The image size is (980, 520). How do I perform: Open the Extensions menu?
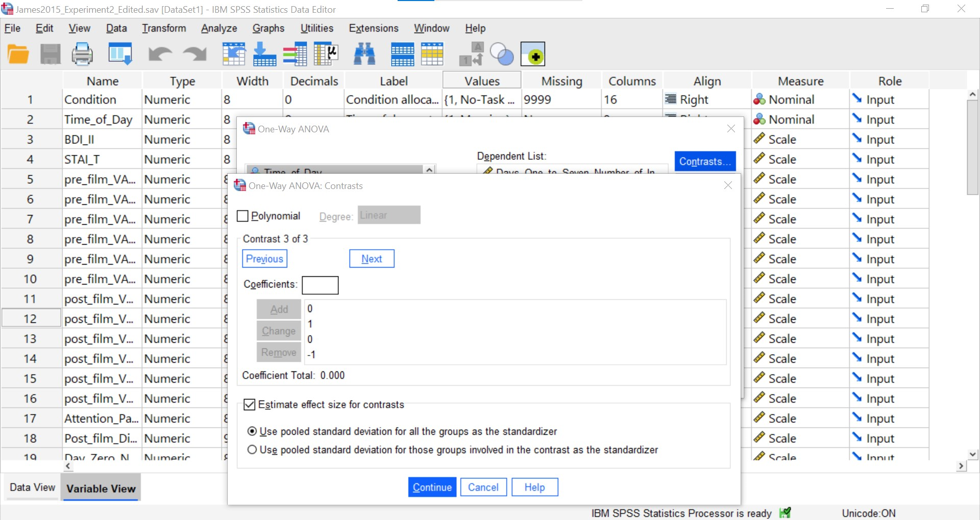(x=374, y=28)
